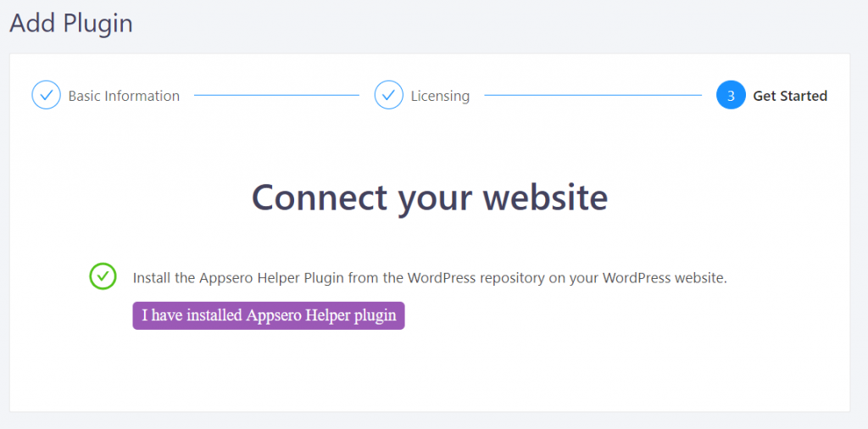Click the 'Add Plugin' page title
Screen dimensions: 868x429
tap(71, 23)
